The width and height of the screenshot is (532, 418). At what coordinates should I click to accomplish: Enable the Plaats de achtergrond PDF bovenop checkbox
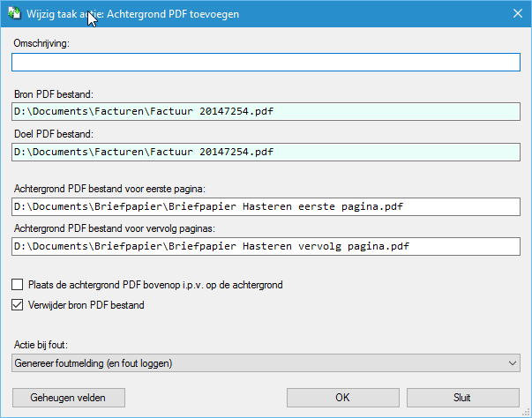pyautogui.click(x=18, y=285)
